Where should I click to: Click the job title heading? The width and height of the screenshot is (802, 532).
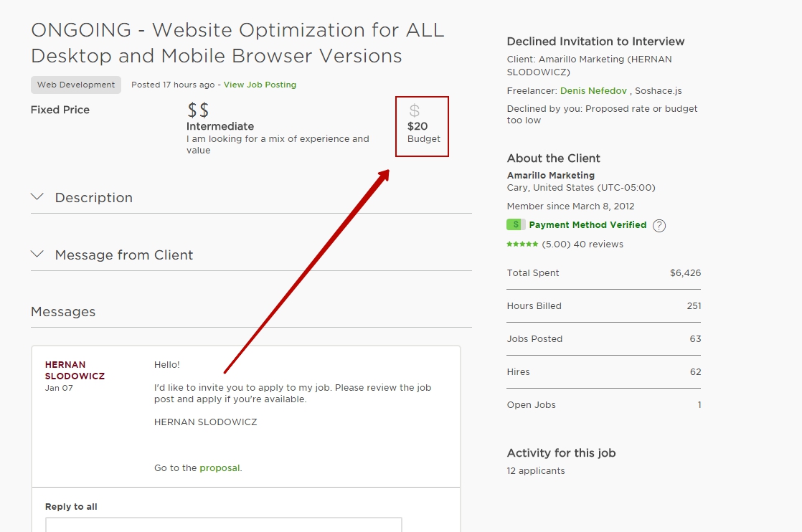pyautogui.click(x=237, y=43)
